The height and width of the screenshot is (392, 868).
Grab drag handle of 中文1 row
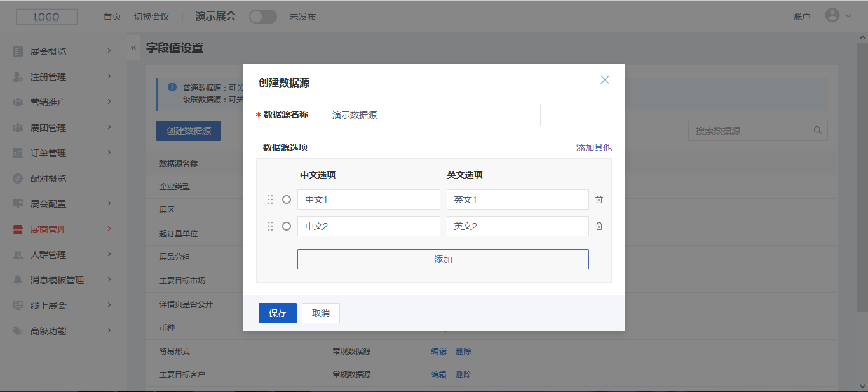pyautogui.click(x=270, y=199)
